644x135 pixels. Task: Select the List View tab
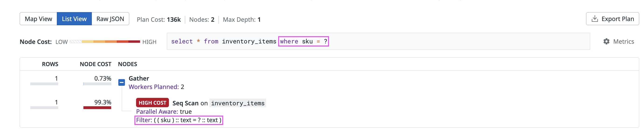(x=74, y=18)
